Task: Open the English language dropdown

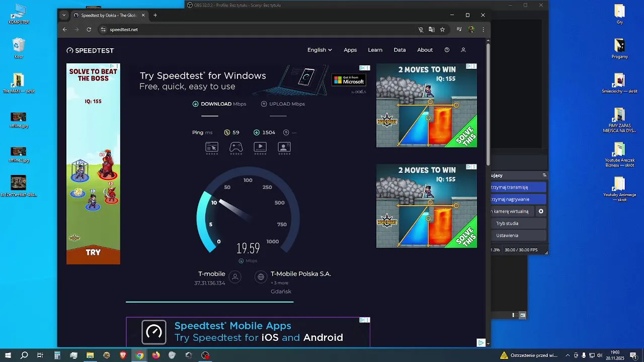Action: tap(319, 50)
